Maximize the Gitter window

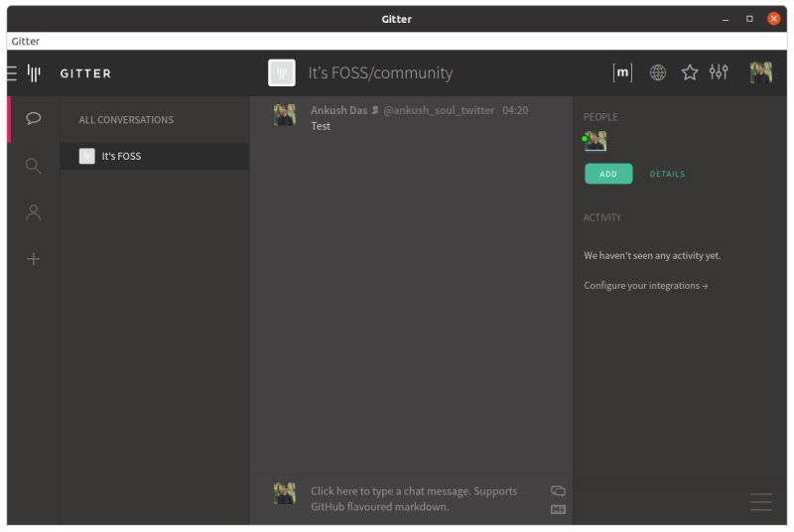click(x=749, y=19)
